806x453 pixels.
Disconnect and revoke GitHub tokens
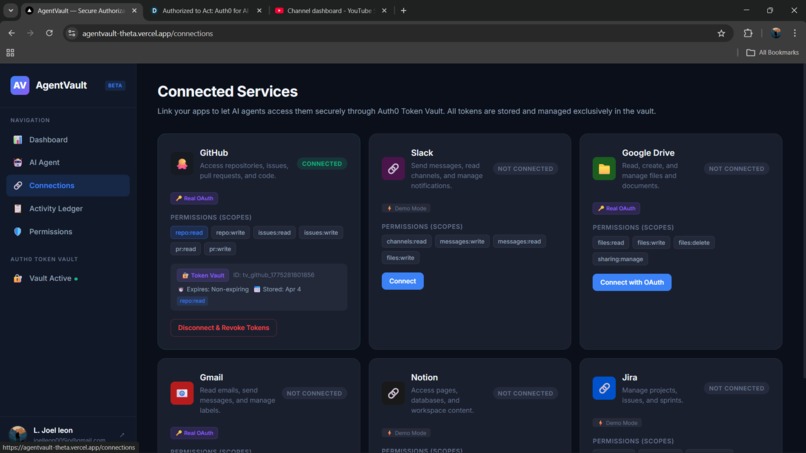pyautogui.click(x=224, y=328)
